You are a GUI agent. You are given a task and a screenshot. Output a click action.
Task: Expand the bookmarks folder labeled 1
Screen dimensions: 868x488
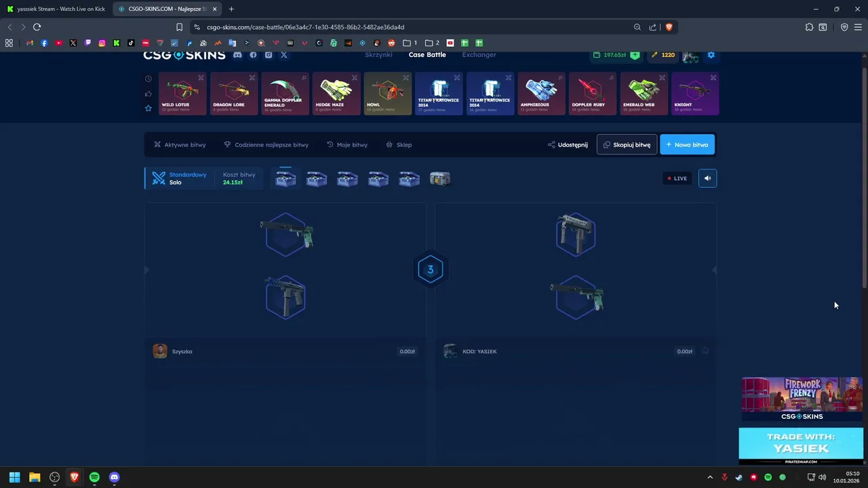[x=410, y=43]
